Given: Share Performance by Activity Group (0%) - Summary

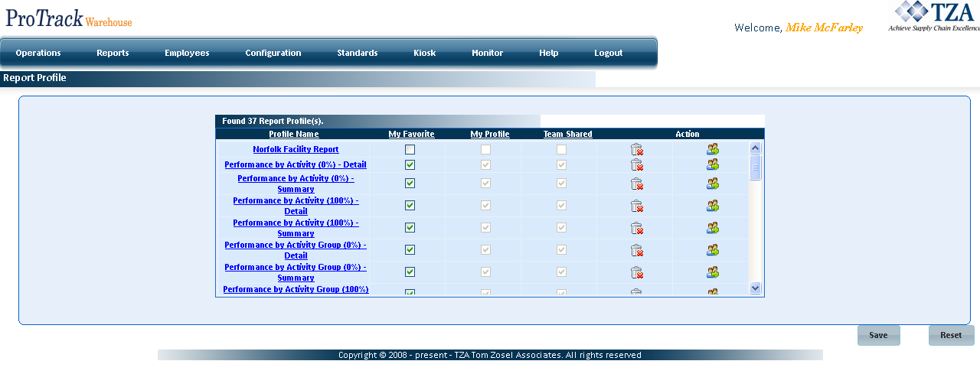Looking at the screenshot, I should coord(713,272).
